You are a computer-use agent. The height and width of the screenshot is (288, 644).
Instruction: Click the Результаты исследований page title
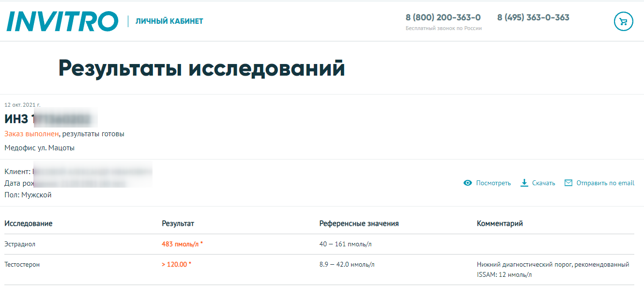201,68
